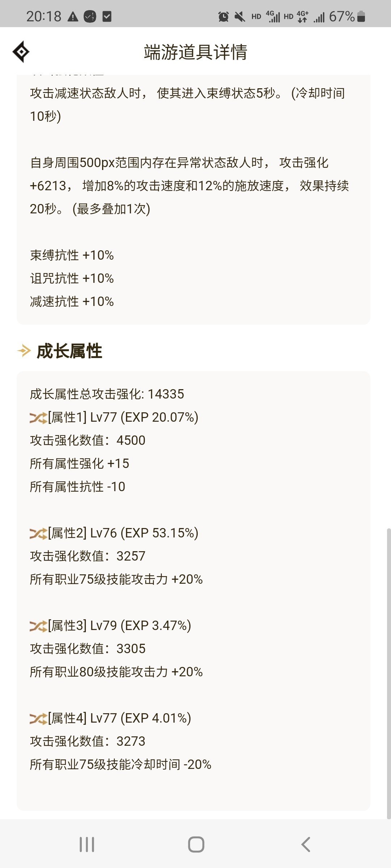391x868 pixels.
Task: Tap the warning triangle status icon
Action: click(x=73, y=17)
